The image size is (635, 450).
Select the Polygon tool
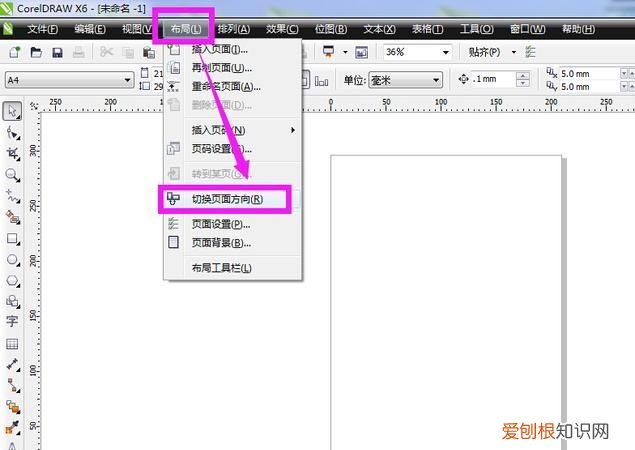[x=12, y=281]
